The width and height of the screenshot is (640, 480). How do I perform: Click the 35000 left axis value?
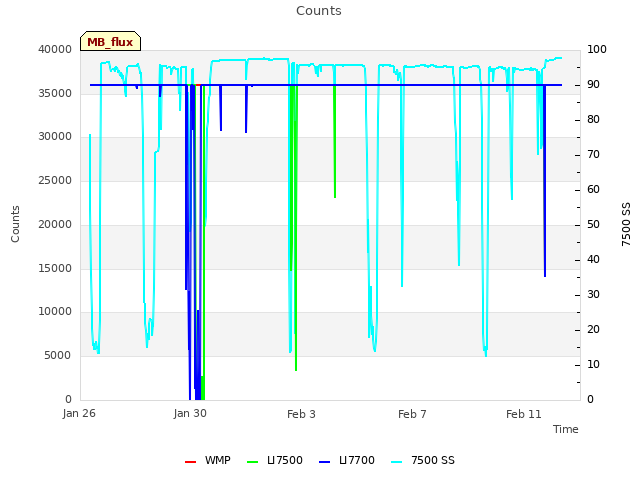click(55, 93)
